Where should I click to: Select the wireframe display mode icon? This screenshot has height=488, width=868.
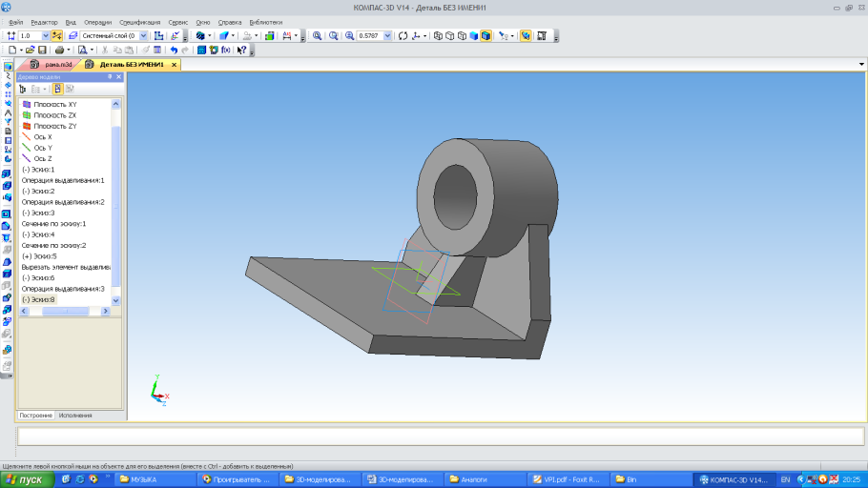[438, 35]
